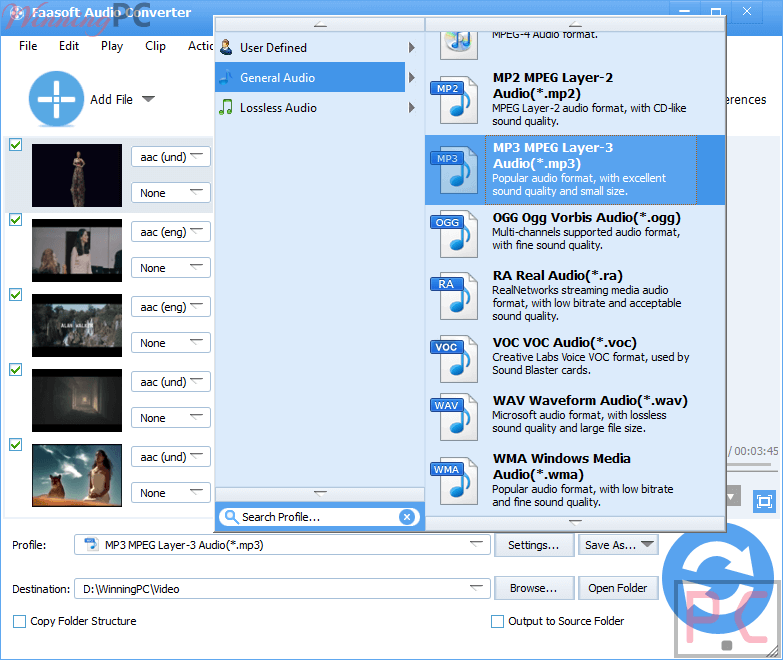The image size is (783, 660).
Task: Select the WAV format file icon
Action: click(454, 416)
